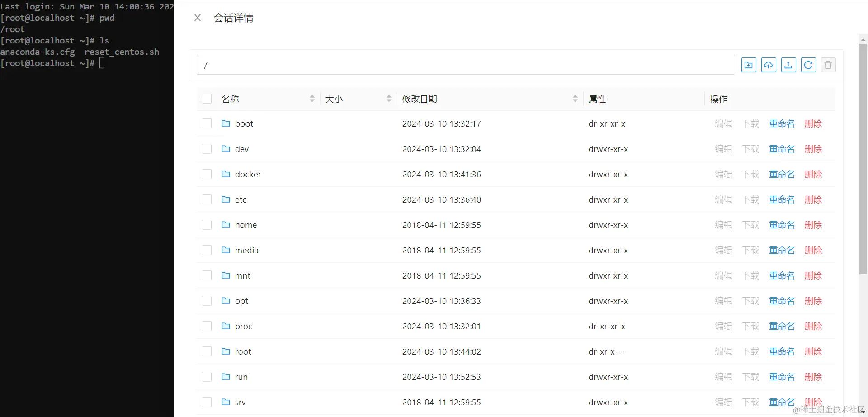Click the folder icon beside docker
Image resolution: width=868 pixels, height=417 pixels.
pos(226,174)
